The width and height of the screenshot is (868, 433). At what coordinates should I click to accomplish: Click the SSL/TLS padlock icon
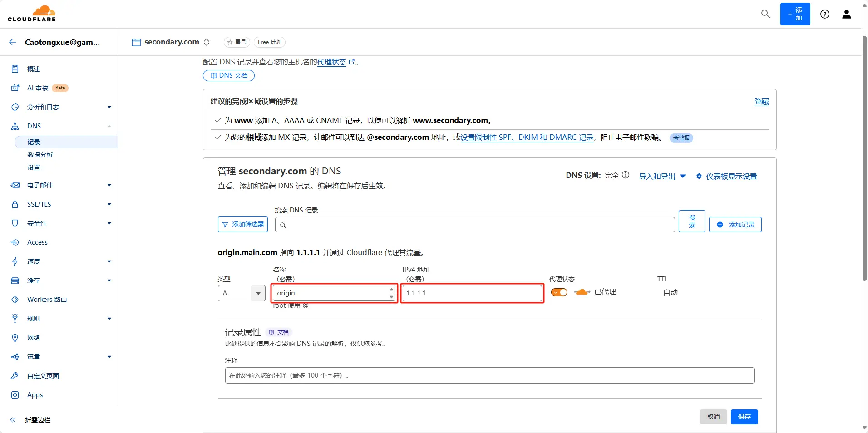tap(15, 204)
